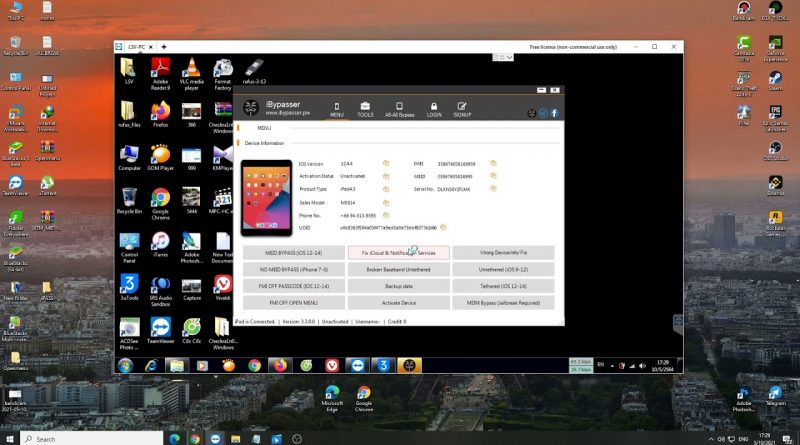The width and height of the screenshot is (800, 445).
Task: Click Internet Explorer in remote taskbar
Action: (x=151, y=365)
